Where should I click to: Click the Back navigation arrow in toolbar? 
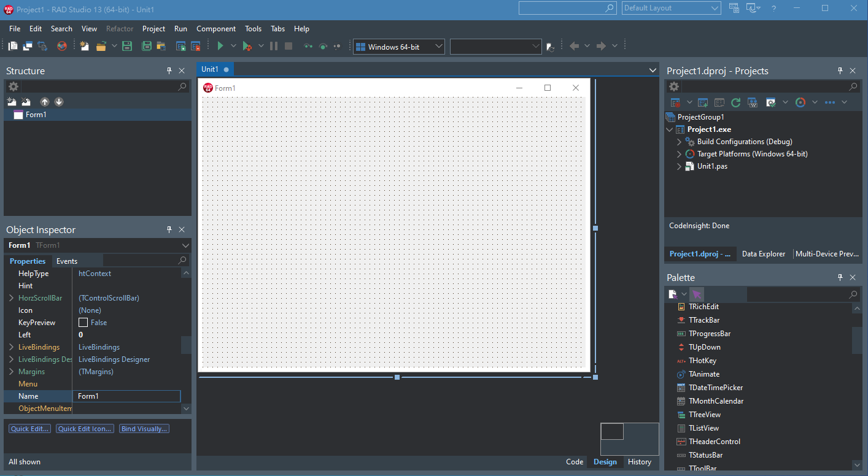click(574, 46)
